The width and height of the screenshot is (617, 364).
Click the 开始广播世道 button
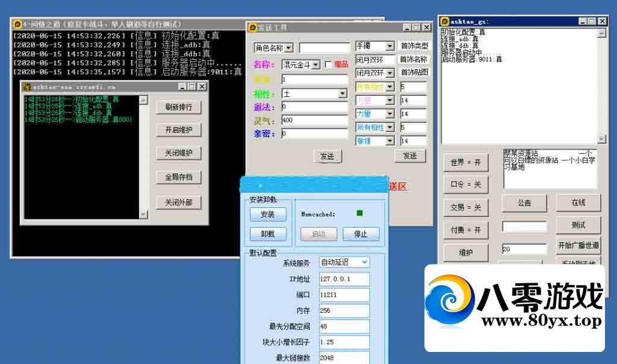pos(578,245)
